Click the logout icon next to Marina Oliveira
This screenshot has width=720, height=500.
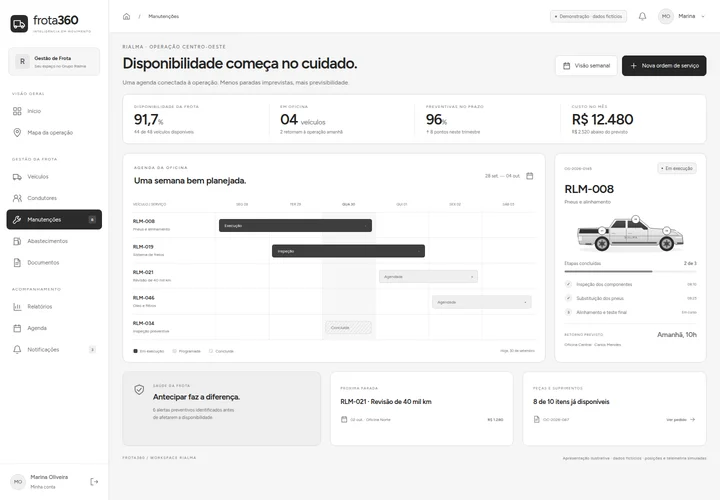click(x=94, y=482)
